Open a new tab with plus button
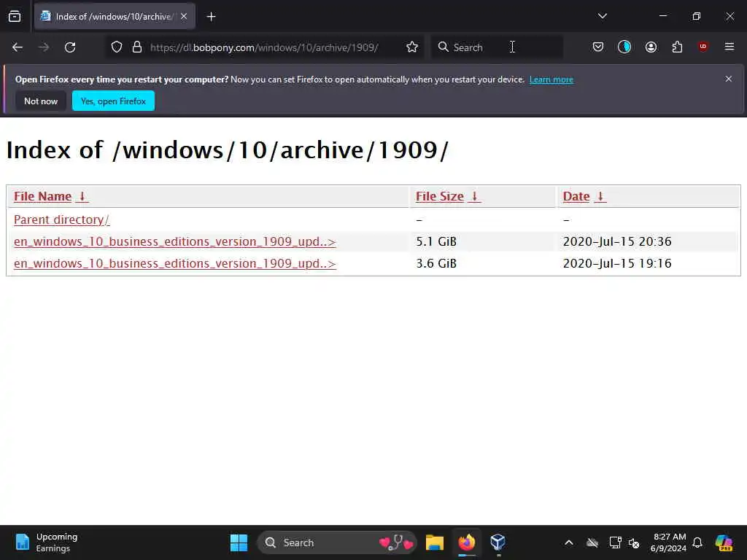Image resolution: width=747 pixels, height=560 pixels. point(211,17)
